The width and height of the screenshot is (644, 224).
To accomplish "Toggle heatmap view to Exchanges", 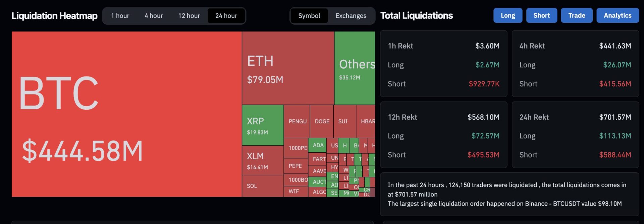I will (x=351, y=16).
